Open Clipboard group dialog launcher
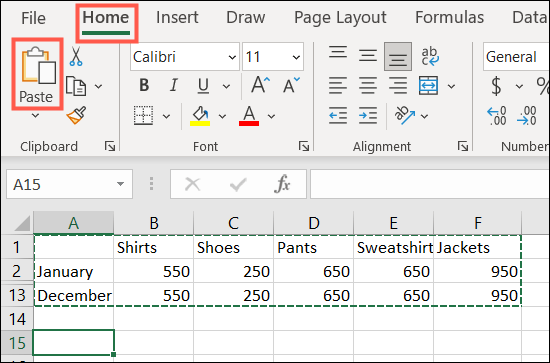Screen dimensions: 550x363 click(110, 146)
